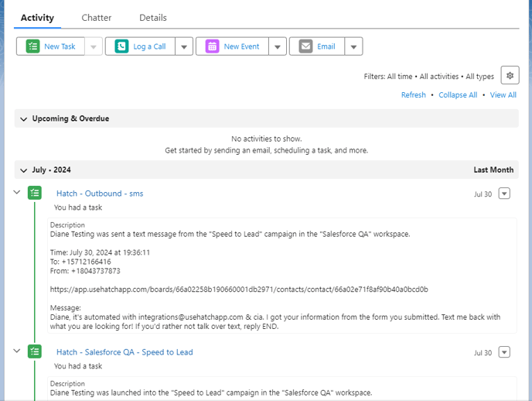Click task icon beside Salesforce QA - Speed to Lead
The height and width of the screenshot is (401, 532).
[35, 351]
